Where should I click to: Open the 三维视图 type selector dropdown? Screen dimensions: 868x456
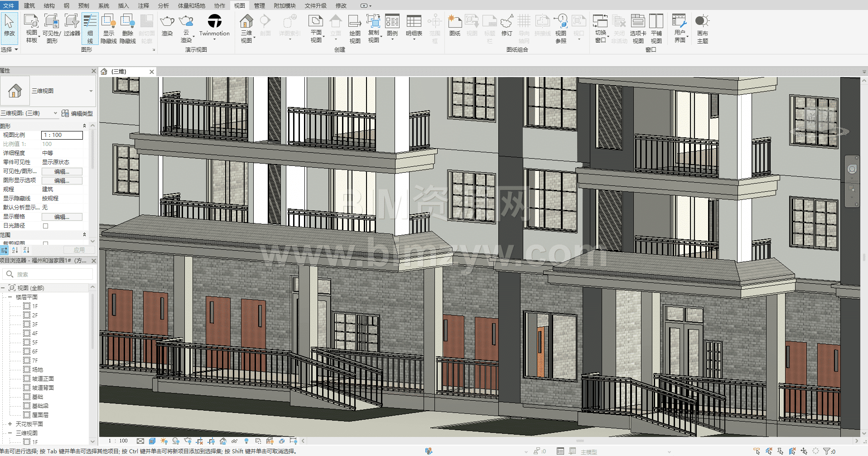[x=91, y=91]
